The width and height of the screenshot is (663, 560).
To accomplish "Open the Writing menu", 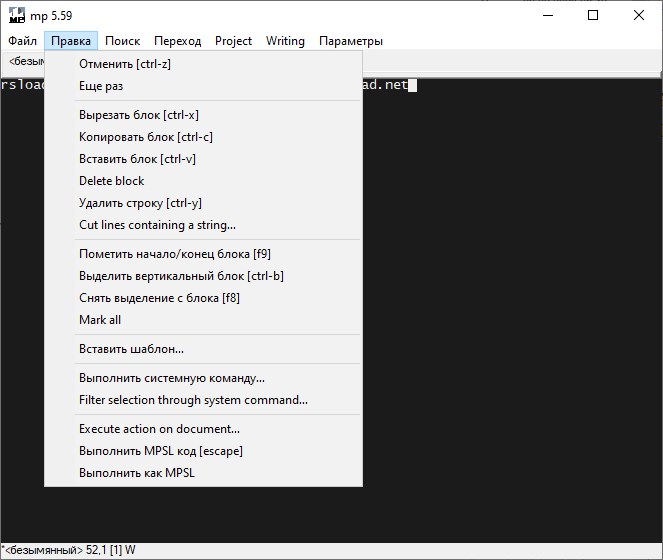I will 285,41.
